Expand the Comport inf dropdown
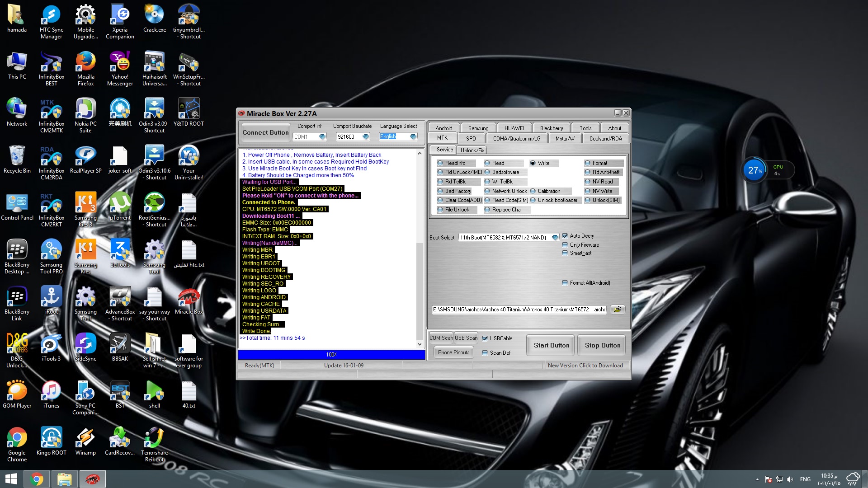The width and height of the screenshot is (868, 488). (322, 136)
